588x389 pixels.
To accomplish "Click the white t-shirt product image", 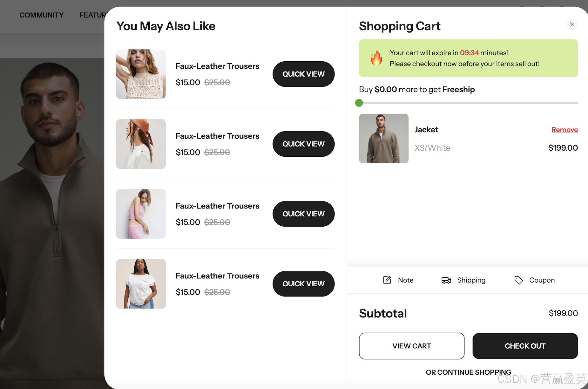I will (140, 283).
